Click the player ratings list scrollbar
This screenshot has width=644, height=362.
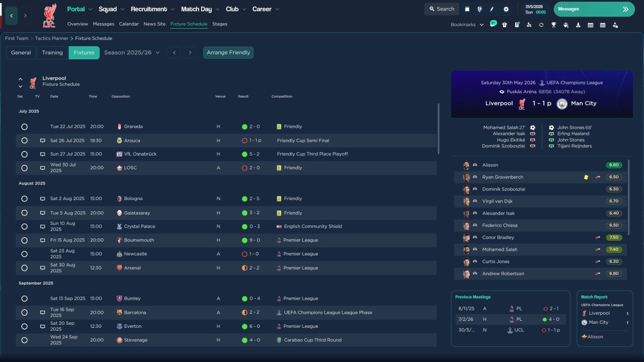pyautogui.click(x=629, y=197)
